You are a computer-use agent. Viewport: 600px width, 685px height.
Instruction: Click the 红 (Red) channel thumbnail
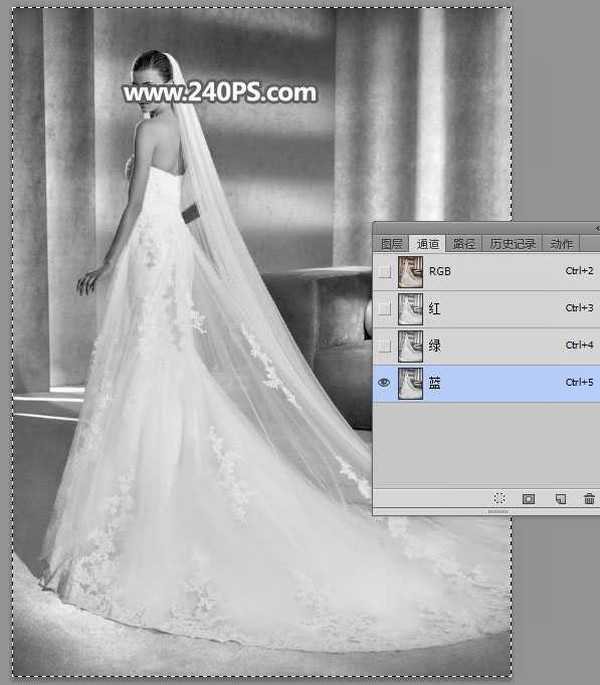pos(410,309)
